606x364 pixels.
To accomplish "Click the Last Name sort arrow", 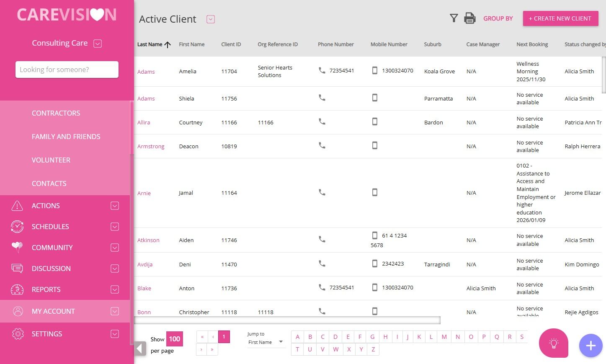I will pyautogui.click(x=168, y=44).
